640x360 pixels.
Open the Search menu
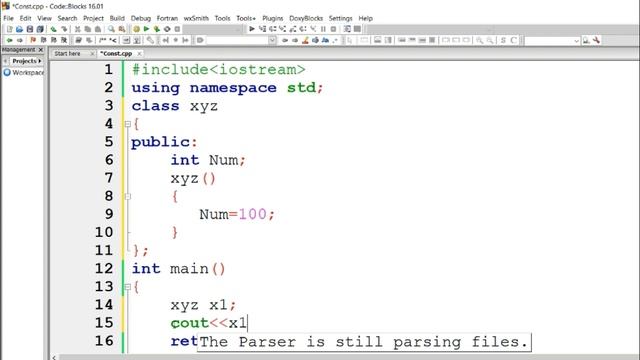[67, 18]
